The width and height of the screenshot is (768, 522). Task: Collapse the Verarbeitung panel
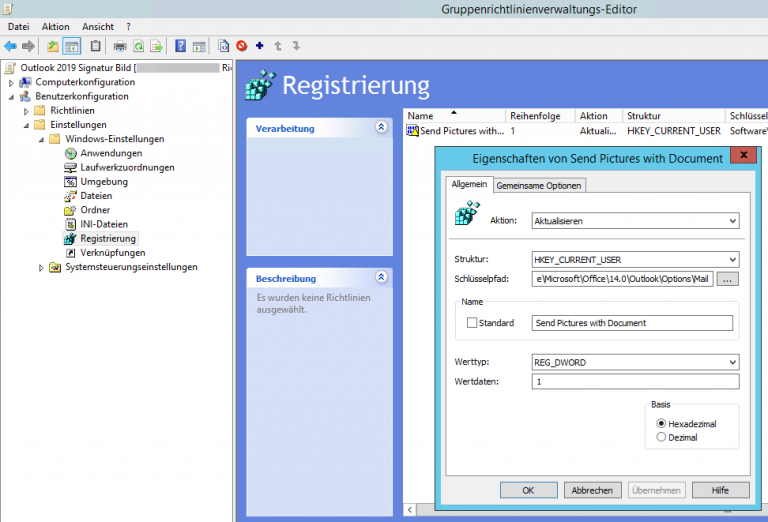point(381,127)
